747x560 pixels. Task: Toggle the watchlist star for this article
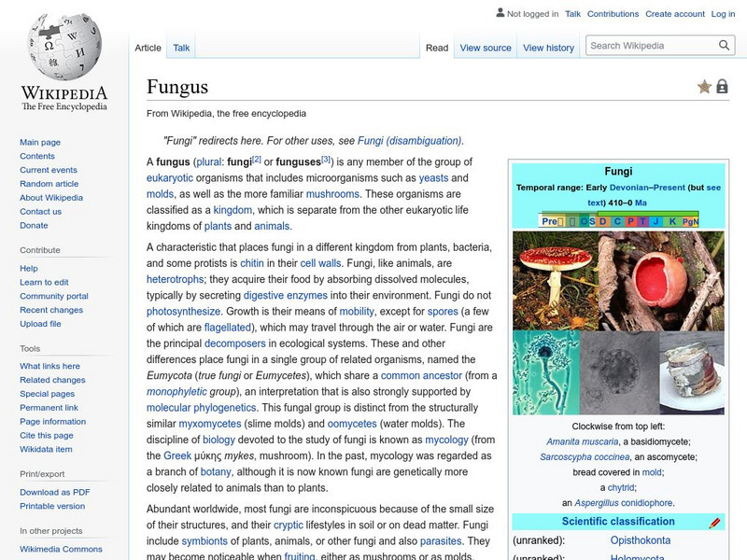click(x=704, y=84)
